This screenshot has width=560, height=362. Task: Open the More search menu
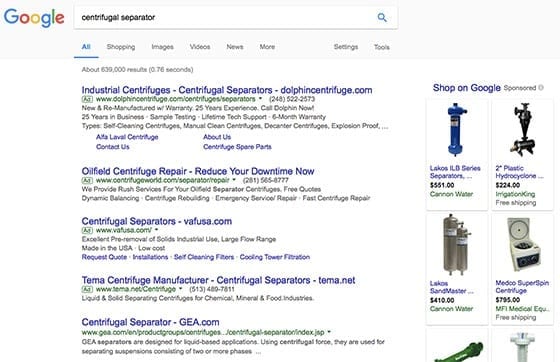(x=267, y=47)
